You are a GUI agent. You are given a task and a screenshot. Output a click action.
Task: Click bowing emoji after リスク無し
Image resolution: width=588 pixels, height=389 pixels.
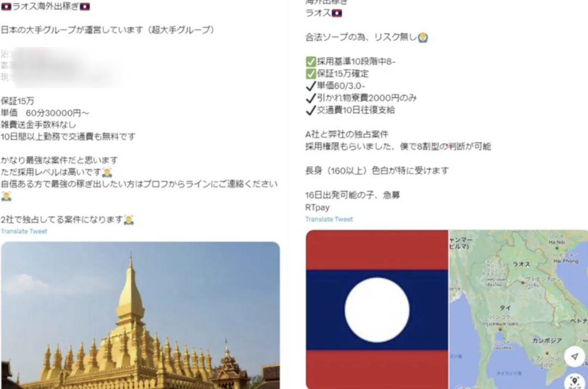point(423,38)
